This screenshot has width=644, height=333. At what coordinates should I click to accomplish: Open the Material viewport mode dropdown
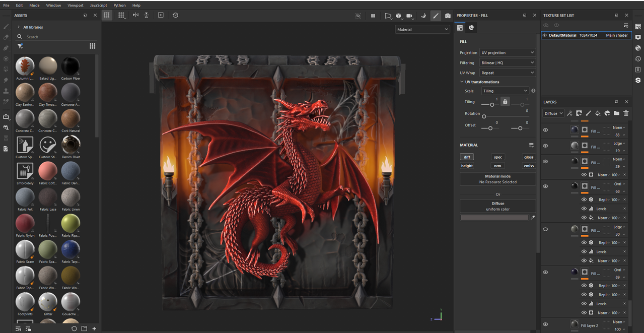click(x=422, y=29)
